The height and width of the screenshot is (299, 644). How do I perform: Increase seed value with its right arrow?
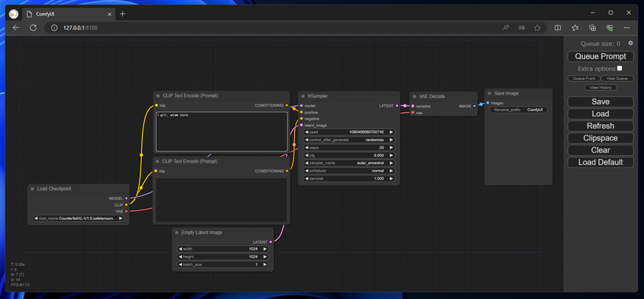pos(391,132)
